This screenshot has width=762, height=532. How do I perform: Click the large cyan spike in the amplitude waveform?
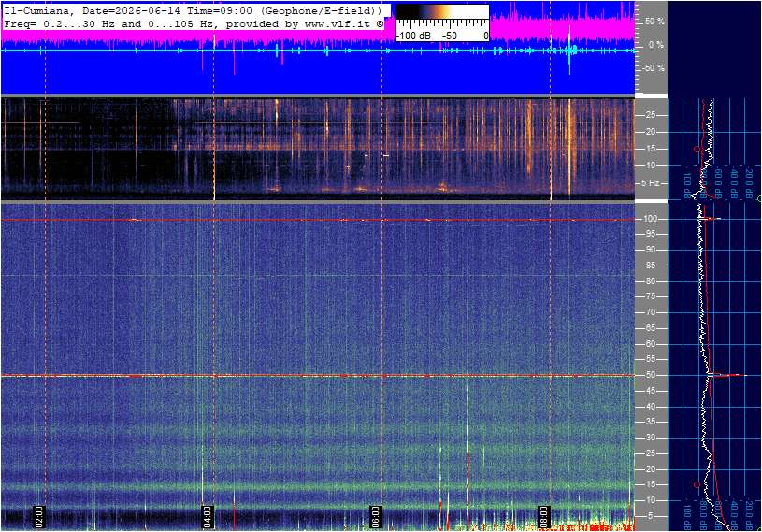tap(569, 50)
